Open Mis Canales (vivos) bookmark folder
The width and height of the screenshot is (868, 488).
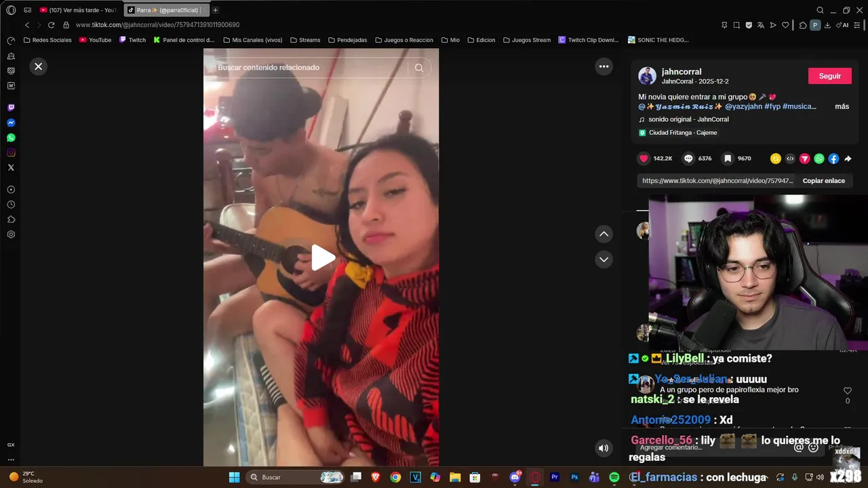(252, 40)
